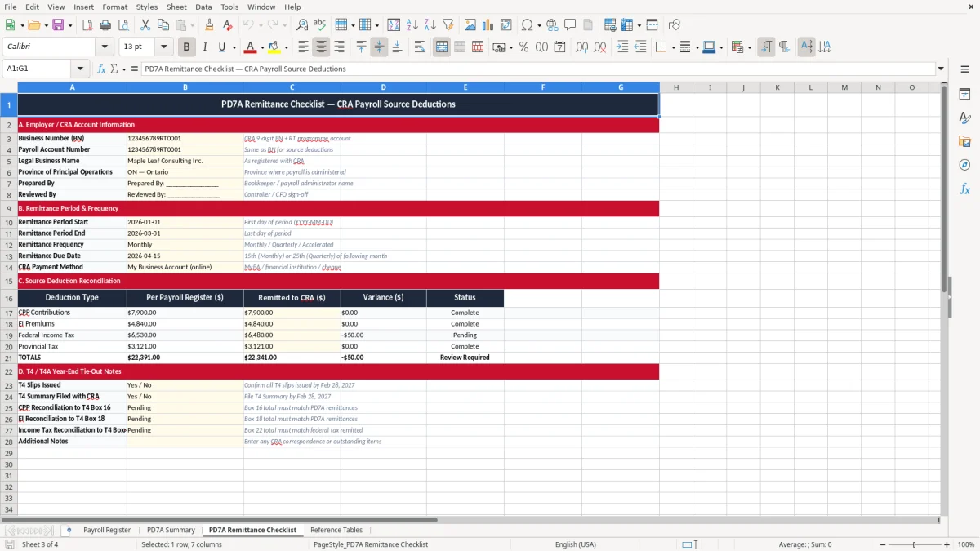Open Sidebar Navigator panel
980x551 pixels.
(964, 166)
